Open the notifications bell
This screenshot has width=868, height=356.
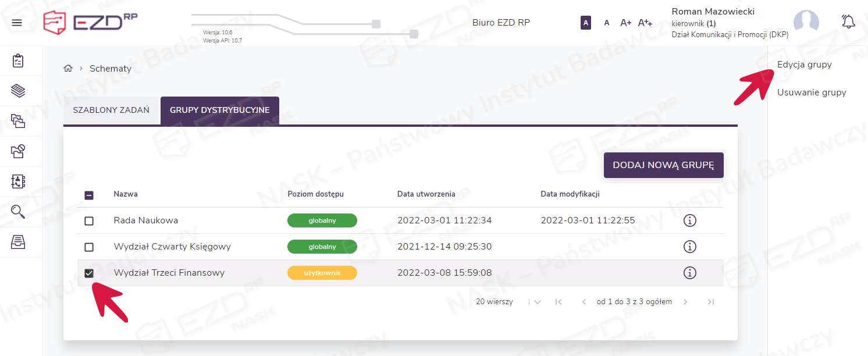(x=848, y=22)
